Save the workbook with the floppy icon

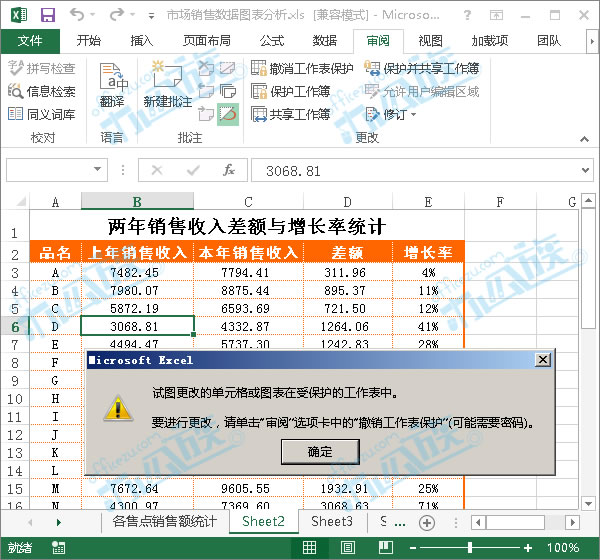tap(48, 15)
